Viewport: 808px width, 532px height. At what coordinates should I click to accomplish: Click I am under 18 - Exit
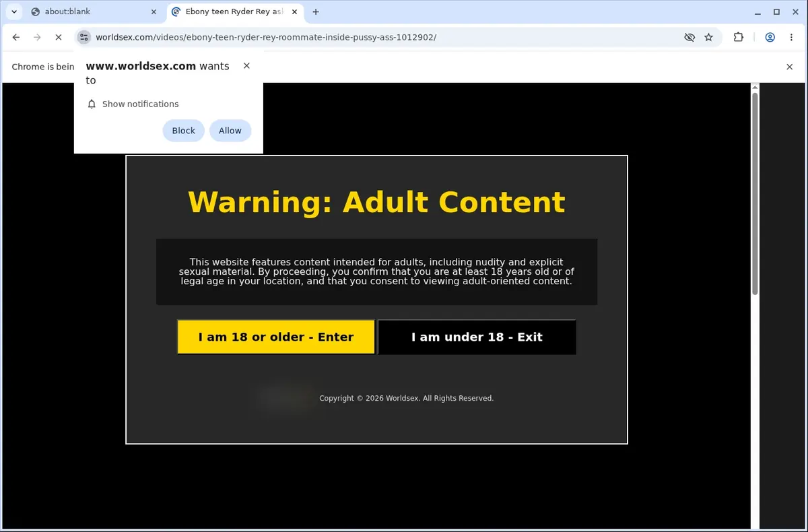point(477,337)
